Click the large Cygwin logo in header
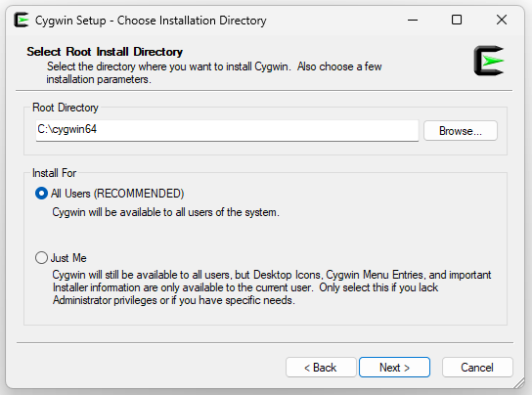The image size is (532, 395). click(489, 61)
